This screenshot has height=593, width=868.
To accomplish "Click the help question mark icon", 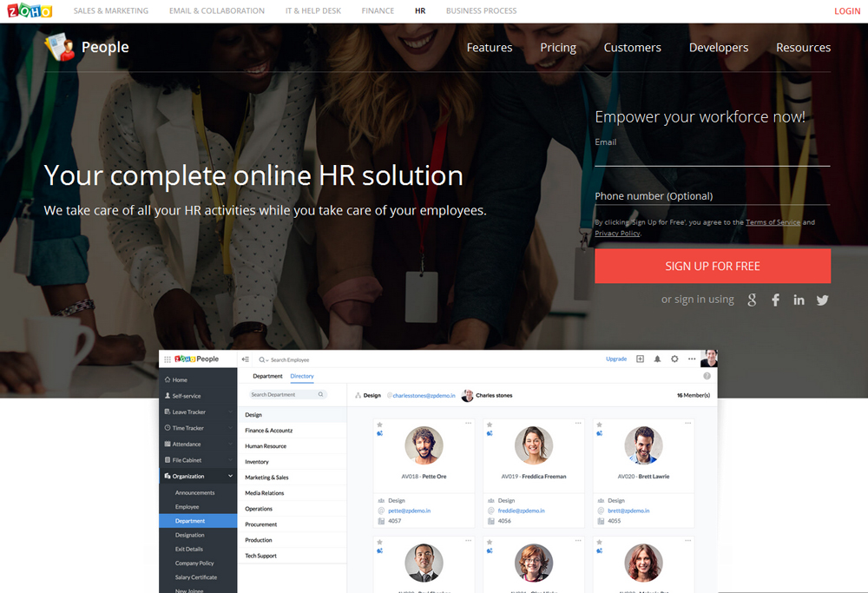I will point(707,376).
